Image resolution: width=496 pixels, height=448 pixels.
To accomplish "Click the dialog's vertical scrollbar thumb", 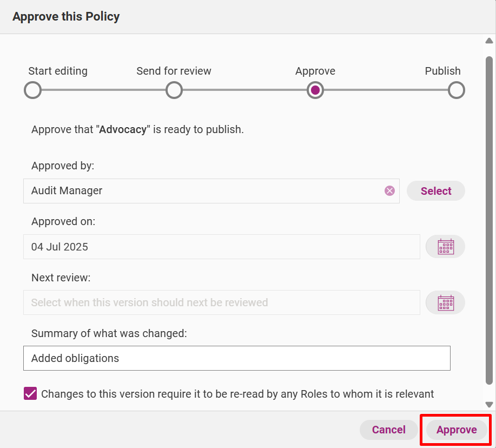I will 489,221.
